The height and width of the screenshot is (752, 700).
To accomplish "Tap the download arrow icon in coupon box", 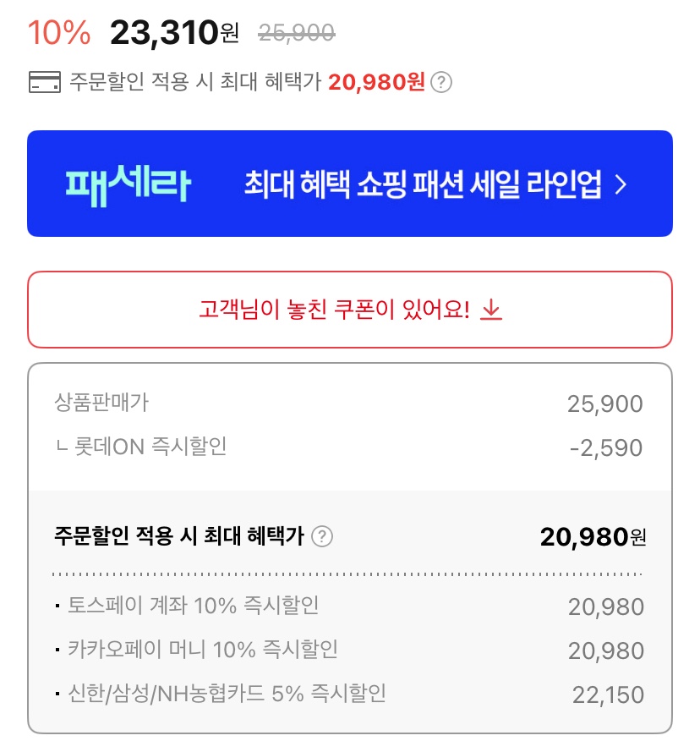I will 491,310.
